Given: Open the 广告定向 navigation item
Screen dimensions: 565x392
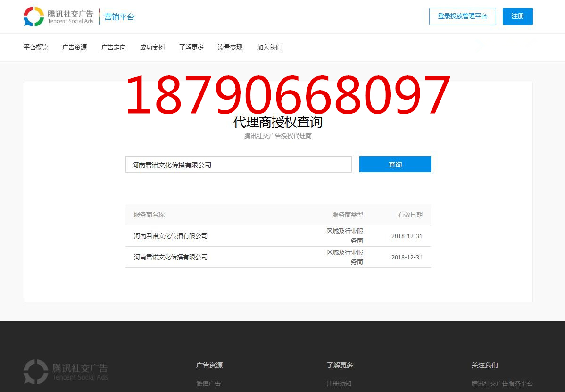Looking at the screenshot, I should click(114, 47).
